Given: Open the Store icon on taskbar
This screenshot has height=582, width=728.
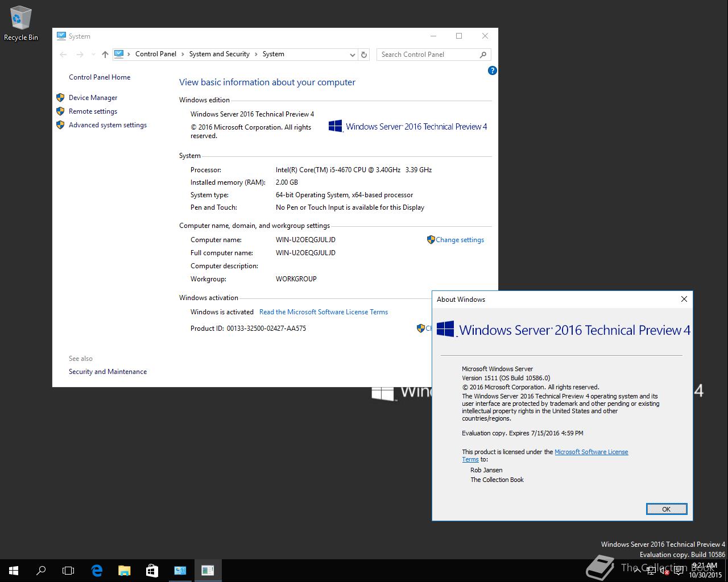Looking at the screenshot, I should click(x=152, y=570).
